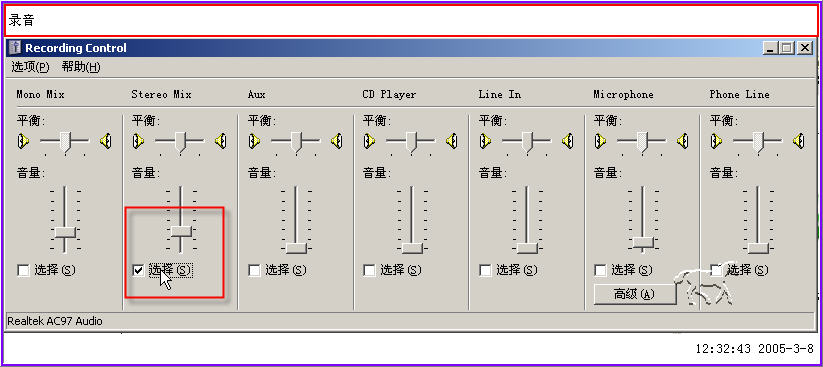Open the 选项 (Options) menu
823x367 pixels.
point(30,67)
